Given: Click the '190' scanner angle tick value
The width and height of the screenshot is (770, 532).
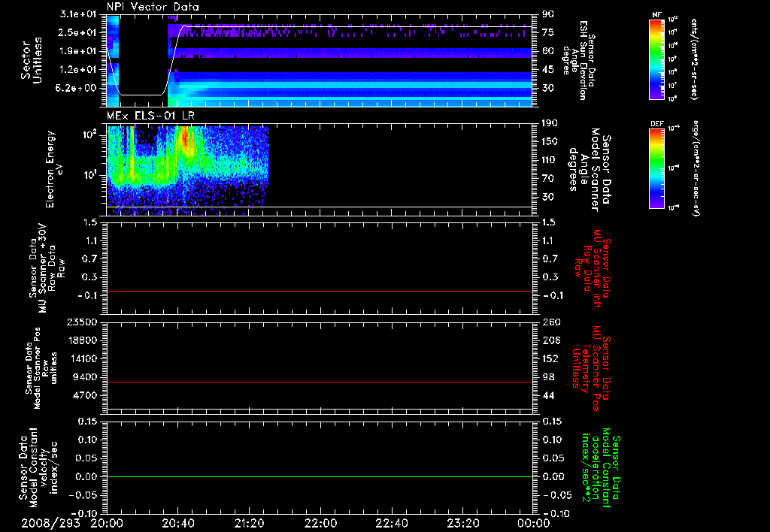Looking at the screenshot, I should click(x=550, y=123).
